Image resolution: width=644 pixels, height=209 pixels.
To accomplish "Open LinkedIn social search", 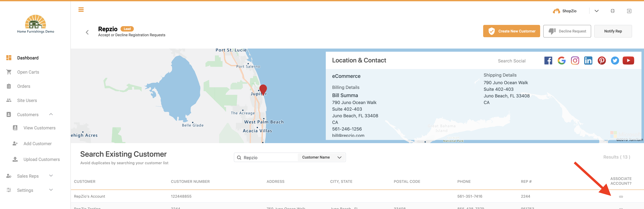I will pos(588,61).
